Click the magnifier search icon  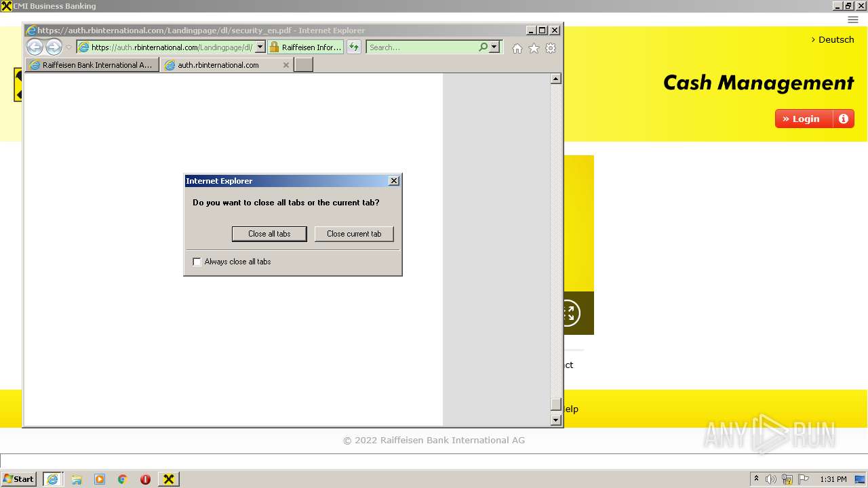click(483, 47)
